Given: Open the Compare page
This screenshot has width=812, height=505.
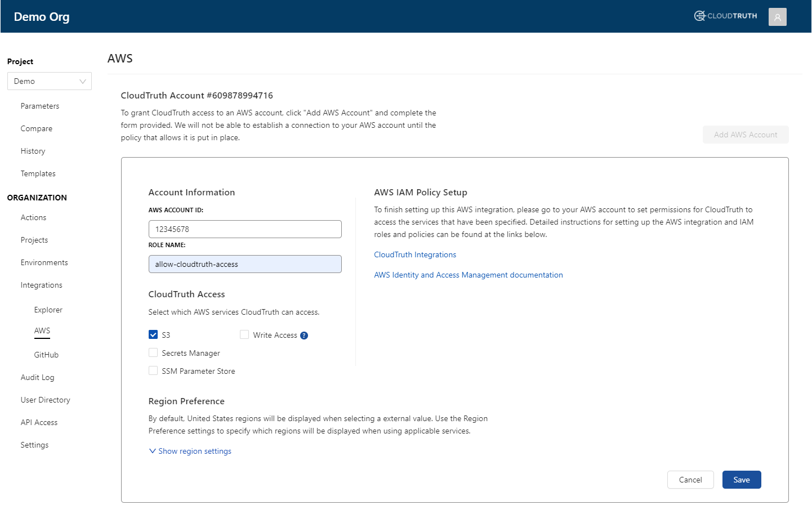Looking at the screenshot, I should [x=37, y=128].
